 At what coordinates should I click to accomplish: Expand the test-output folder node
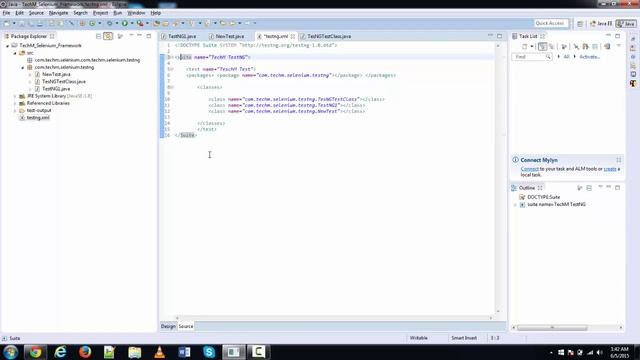(x=15, y=111)
